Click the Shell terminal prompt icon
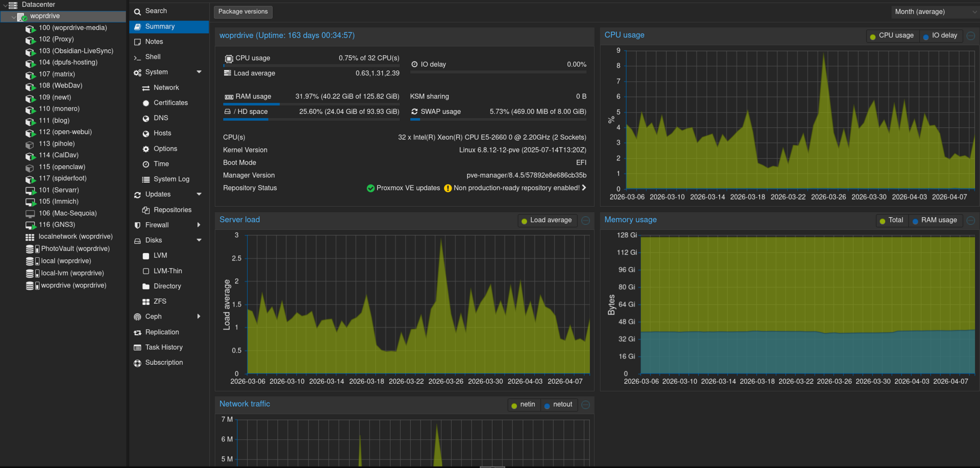 pos(137,57)
